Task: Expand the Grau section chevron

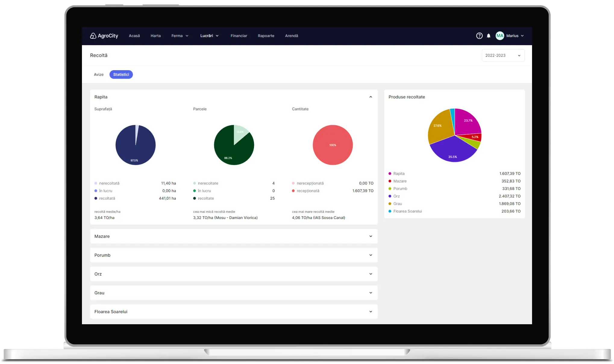Action: 371,293
